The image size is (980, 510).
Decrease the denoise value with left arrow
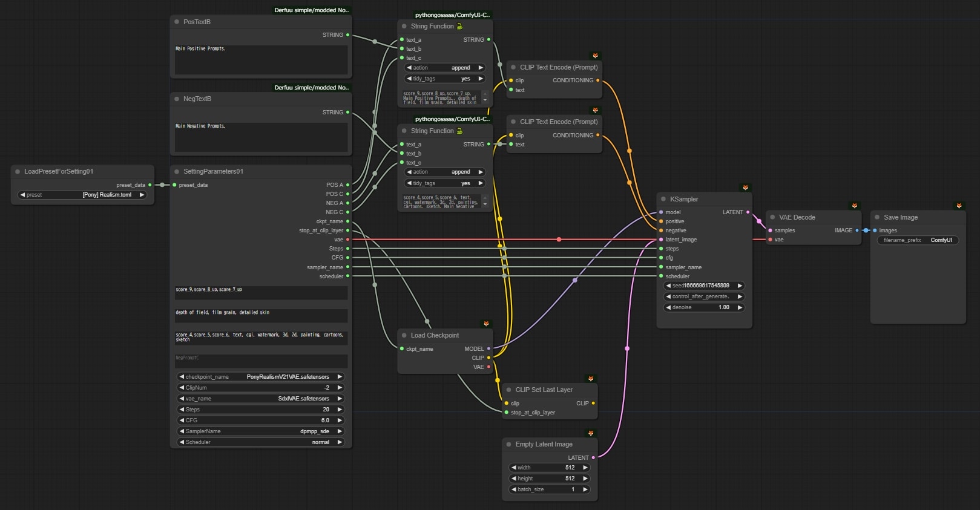coord(668,307)
